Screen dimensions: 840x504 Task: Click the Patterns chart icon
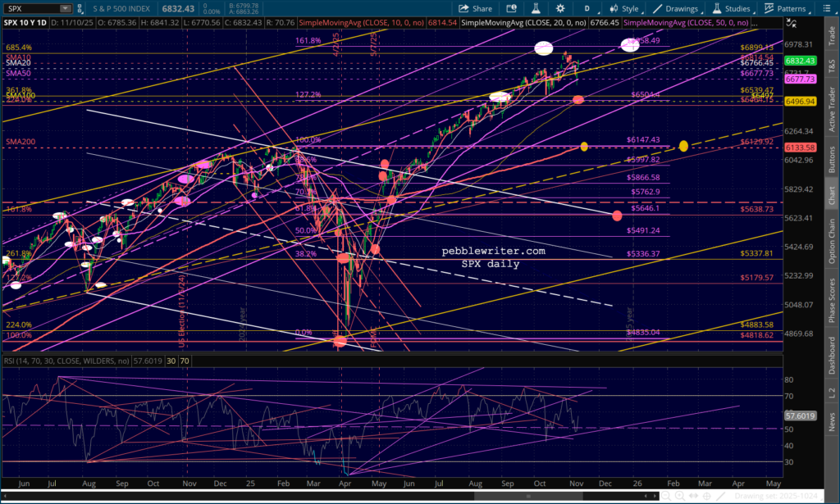[x=769, y=8]
